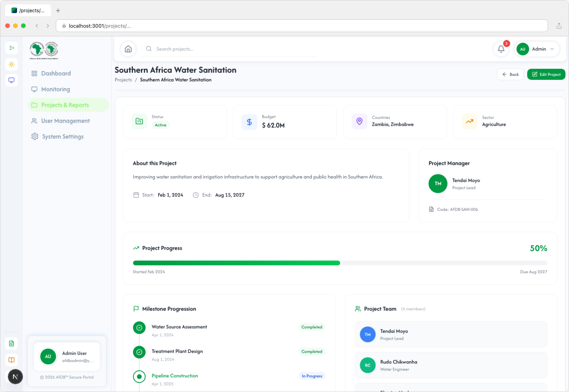The height and width of the screenshot is (392, 569).
Task: Click the Back button
Action: tap(510, 74)
